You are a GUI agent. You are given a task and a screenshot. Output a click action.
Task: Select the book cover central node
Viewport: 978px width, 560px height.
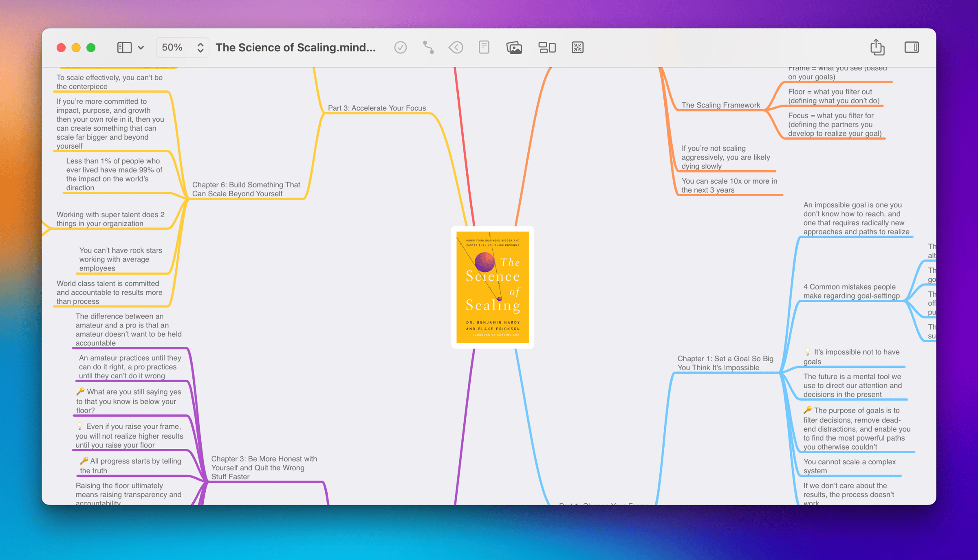(493, 287)
